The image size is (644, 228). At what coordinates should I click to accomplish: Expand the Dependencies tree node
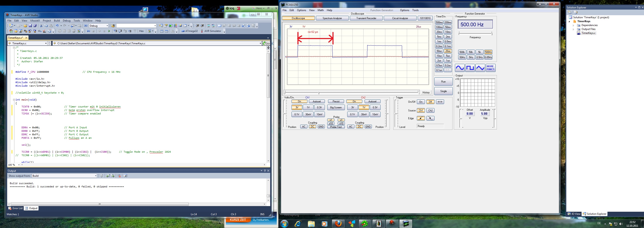click(x=574, y=25)
